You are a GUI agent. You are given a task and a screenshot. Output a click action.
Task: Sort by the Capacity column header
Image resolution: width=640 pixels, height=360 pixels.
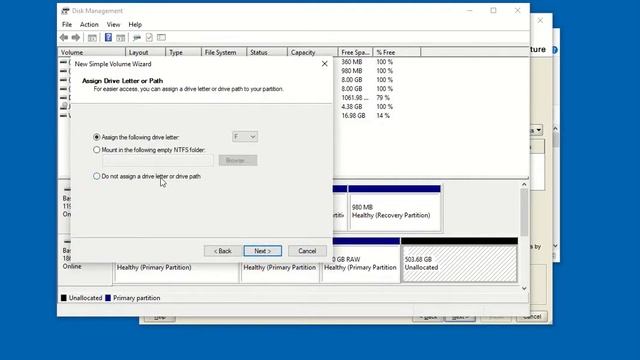pyautogui.click(x=313, y=52)
